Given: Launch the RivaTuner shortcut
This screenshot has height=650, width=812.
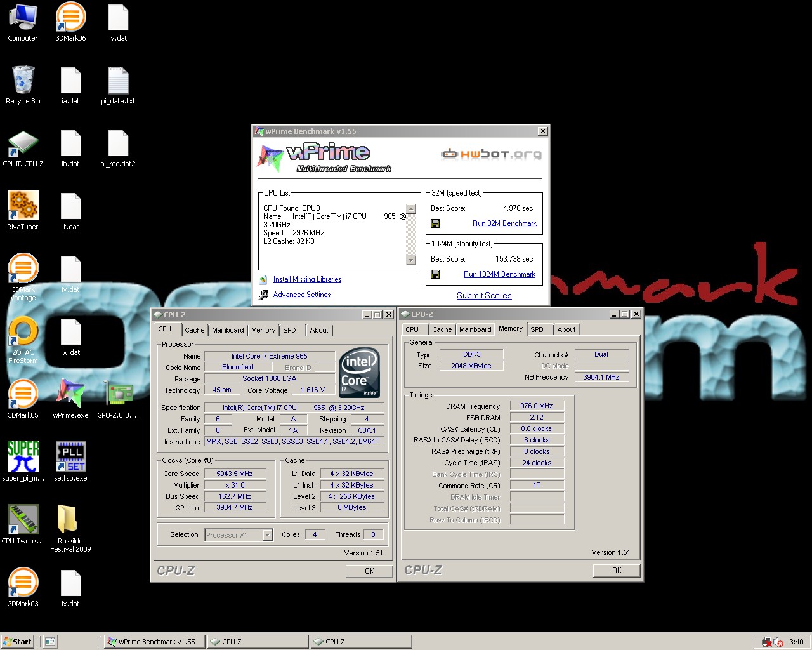Looking at the screenshot, I should point(23,210).
